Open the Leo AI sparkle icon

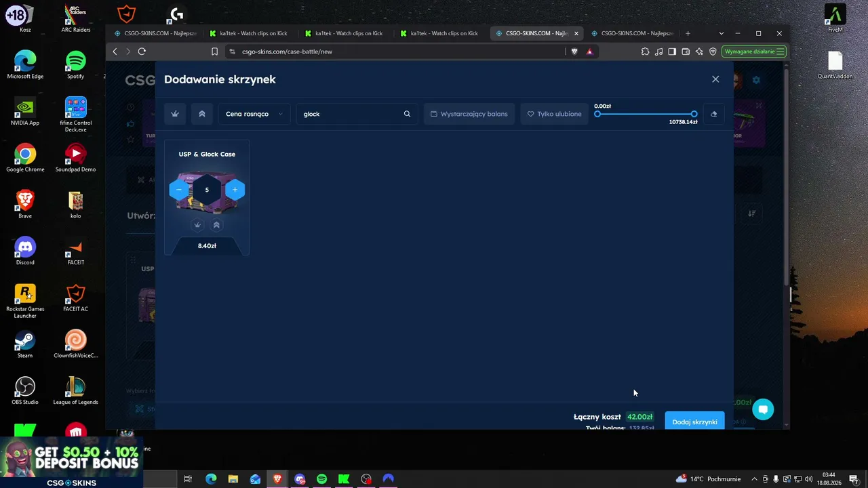point(699,52)
